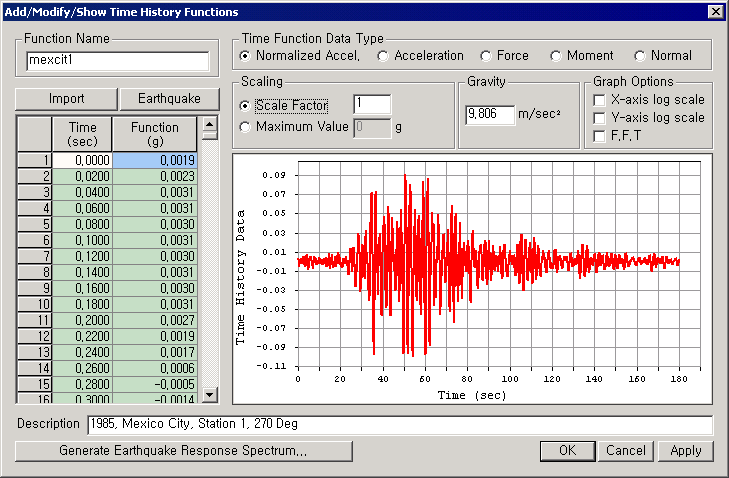
Task: Select the Normalized Accel. radio button
Action: pyautogui.click(x=245, y=56)
